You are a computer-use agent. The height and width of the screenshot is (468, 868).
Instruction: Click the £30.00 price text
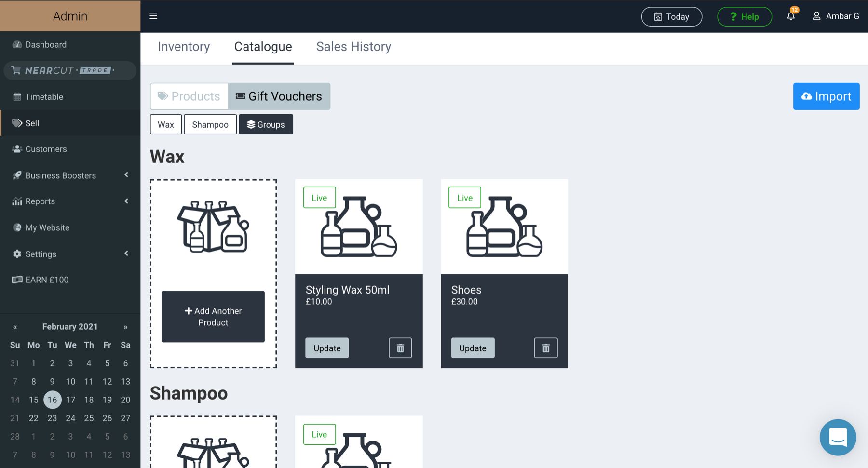[x=464, y=302]
